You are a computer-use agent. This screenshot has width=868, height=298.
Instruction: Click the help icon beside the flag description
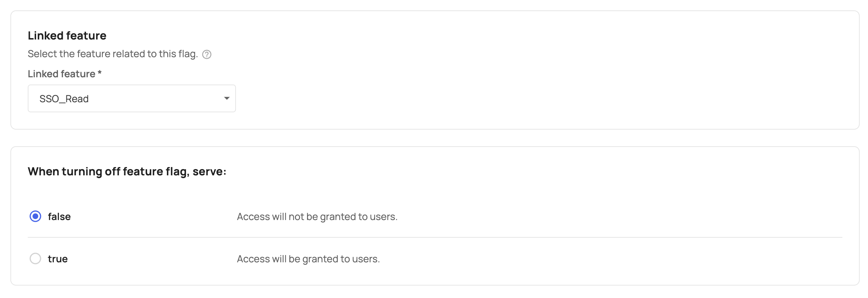pyautogui.click(x=207, y=54)
